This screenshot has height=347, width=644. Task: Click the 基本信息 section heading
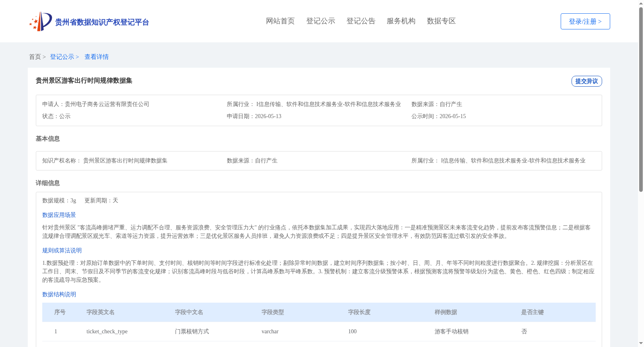[x=48, y=139]
